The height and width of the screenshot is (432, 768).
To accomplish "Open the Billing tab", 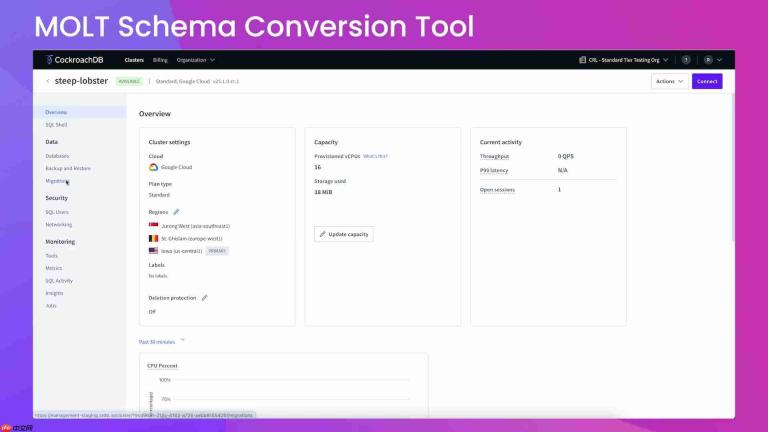I will (x=160, y=60).
